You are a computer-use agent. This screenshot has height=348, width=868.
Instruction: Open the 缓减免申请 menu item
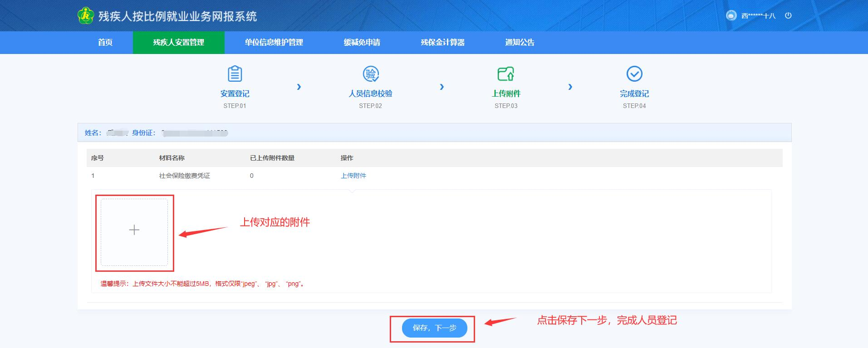coord(362,42)
